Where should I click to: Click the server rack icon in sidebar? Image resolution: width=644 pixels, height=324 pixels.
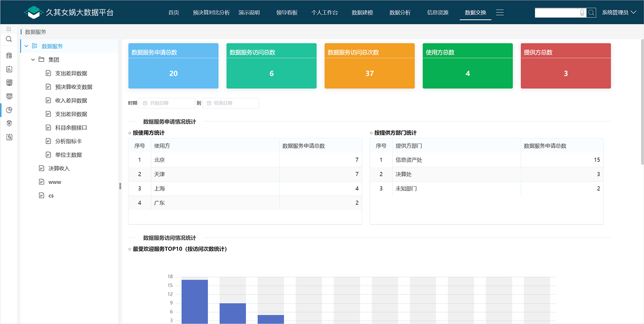[9, 83]
